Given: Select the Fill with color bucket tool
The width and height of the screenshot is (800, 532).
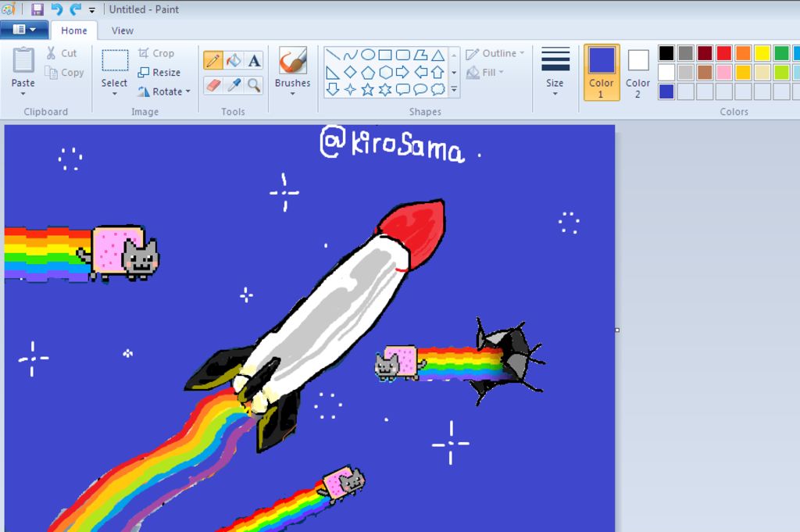Looking at the screenshot, I should [x=234, y=61].
